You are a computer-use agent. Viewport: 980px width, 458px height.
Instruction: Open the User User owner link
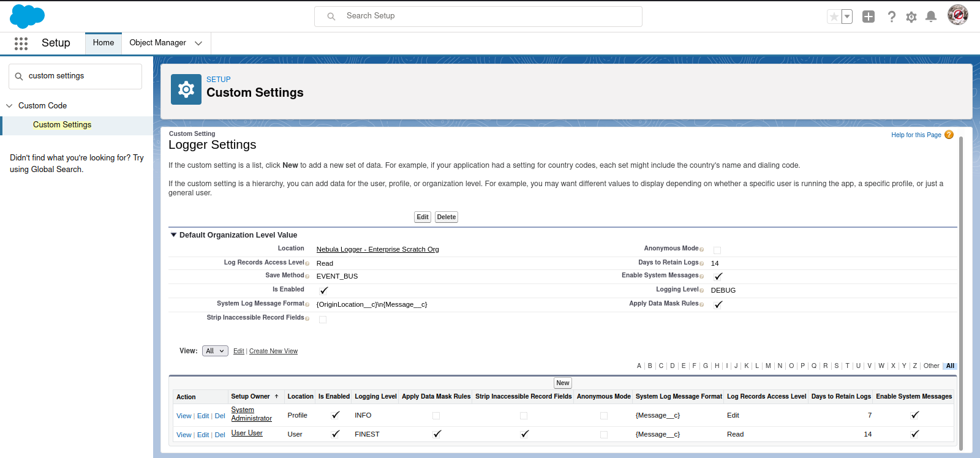[247, 434]
